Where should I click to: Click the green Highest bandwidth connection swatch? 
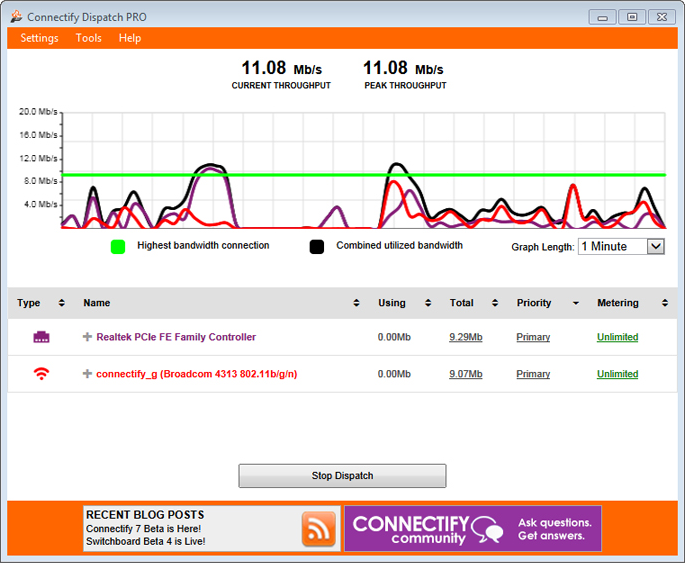tap(118, 246)
